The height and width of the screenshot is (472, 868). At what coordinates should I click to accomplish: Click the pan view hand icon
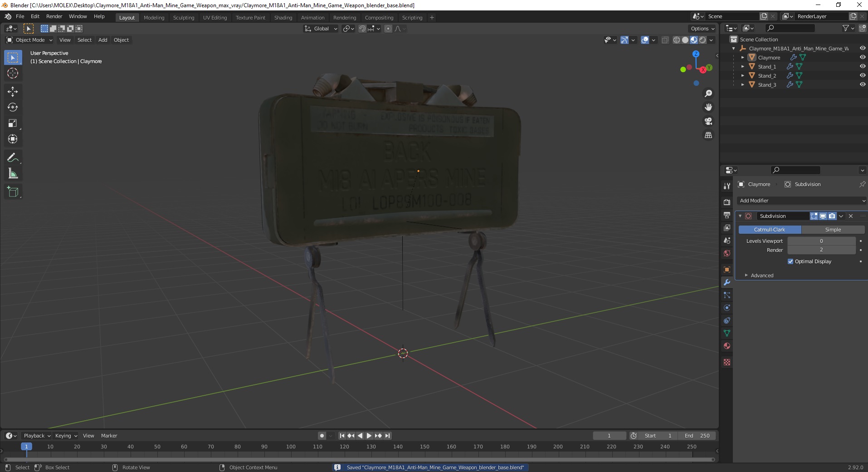point(708,107)
